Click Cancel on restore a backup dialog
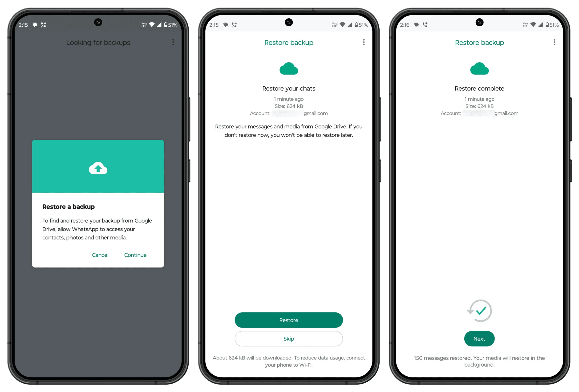Screen dimensions: 579x392 click(x=100, y=255)
